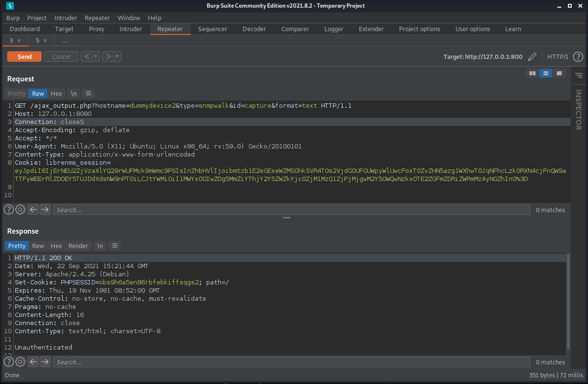Expand the INSPECTOR side panel
Screen dimensions: 588x384
pyautogui.click(x=578, y=110)
